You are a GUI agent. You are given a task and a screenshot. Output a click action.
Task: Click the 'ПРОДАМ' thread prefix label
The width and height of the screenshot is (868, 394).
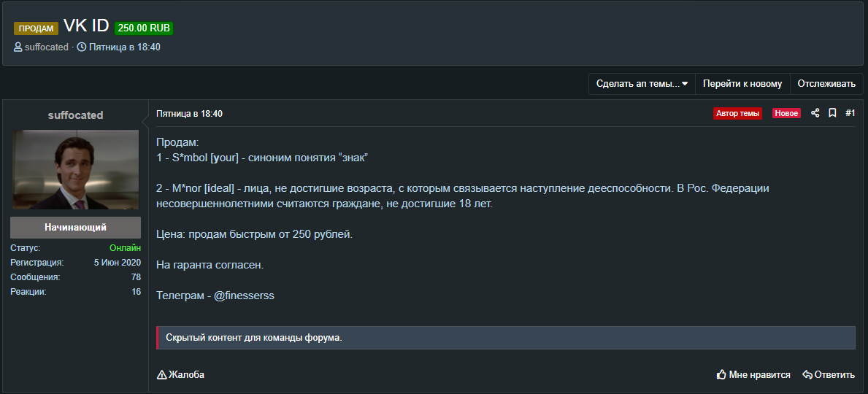point(36,28)
